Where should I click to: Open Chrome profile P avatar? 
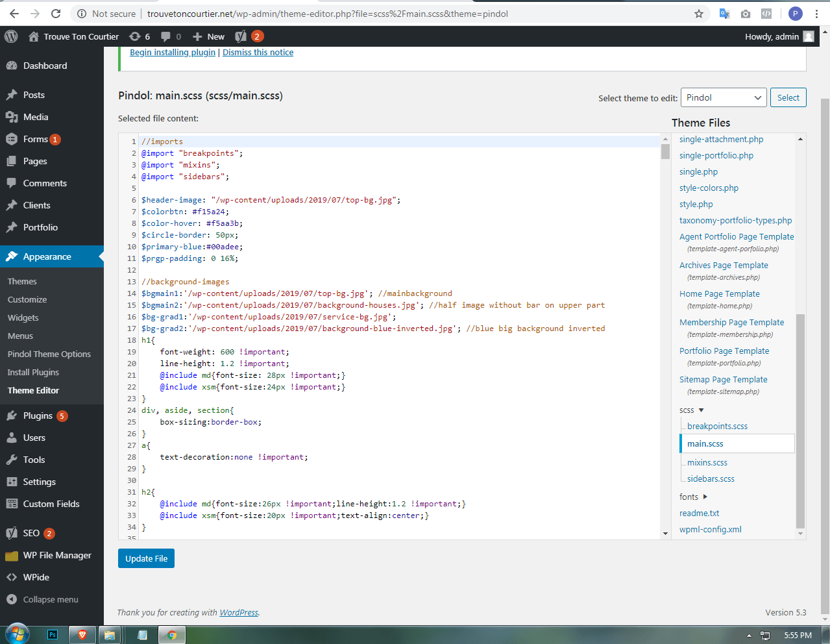(x=796, y=14)
